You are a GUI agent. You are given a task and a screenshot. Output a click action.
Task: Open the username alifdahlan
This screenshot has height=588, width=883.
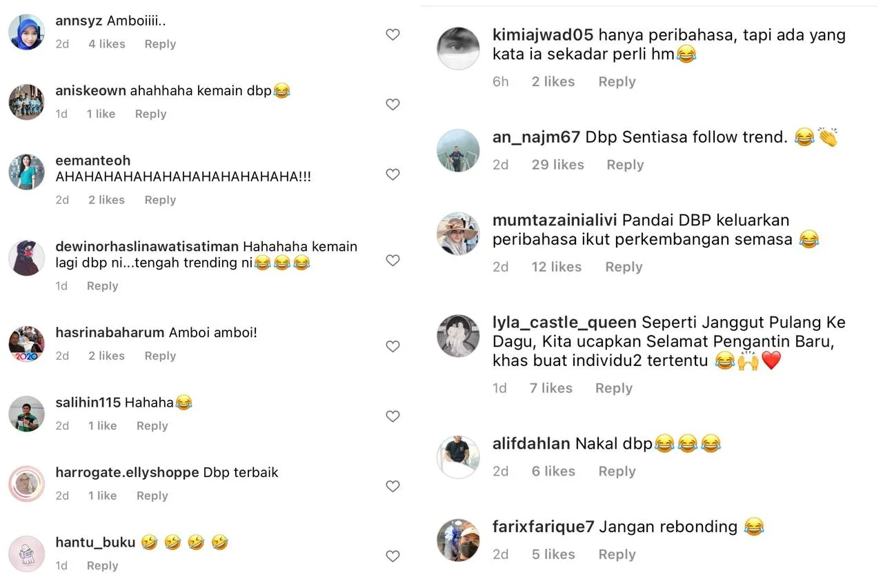(x=531, y=444)
